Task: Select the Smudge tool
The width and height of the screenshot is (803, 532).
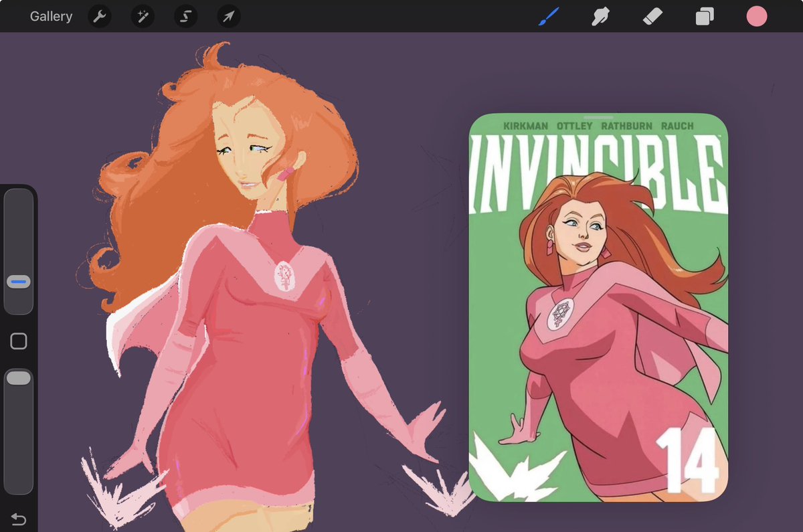Action: (600, 16)
